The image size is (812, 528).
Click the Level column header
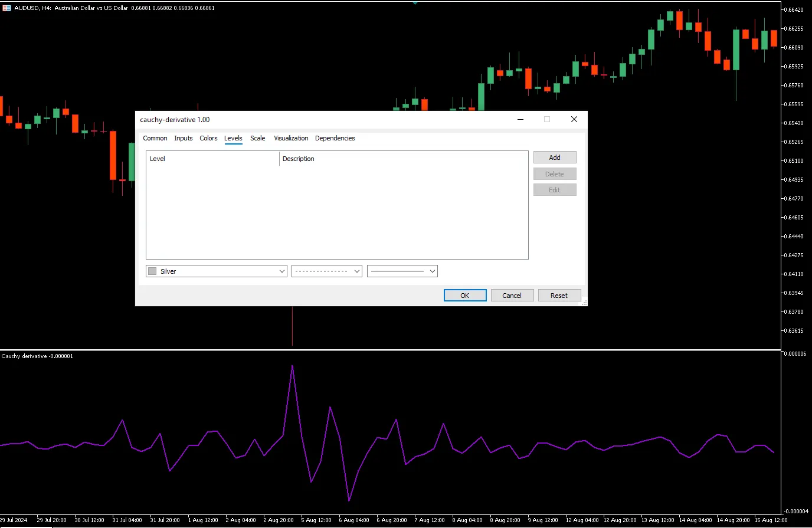(212, 159)
